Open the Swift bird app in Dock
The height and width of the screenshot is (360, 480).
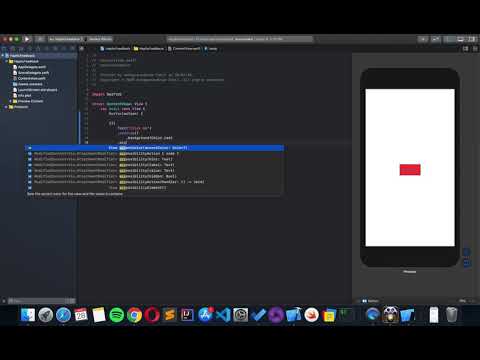[312, 315]
